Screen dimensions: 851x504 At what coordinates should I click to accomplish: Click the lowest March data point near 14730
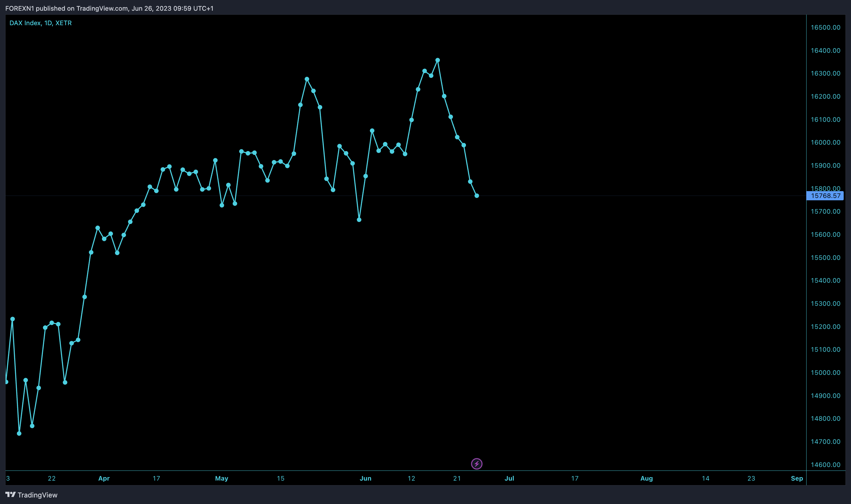point(19,433)
